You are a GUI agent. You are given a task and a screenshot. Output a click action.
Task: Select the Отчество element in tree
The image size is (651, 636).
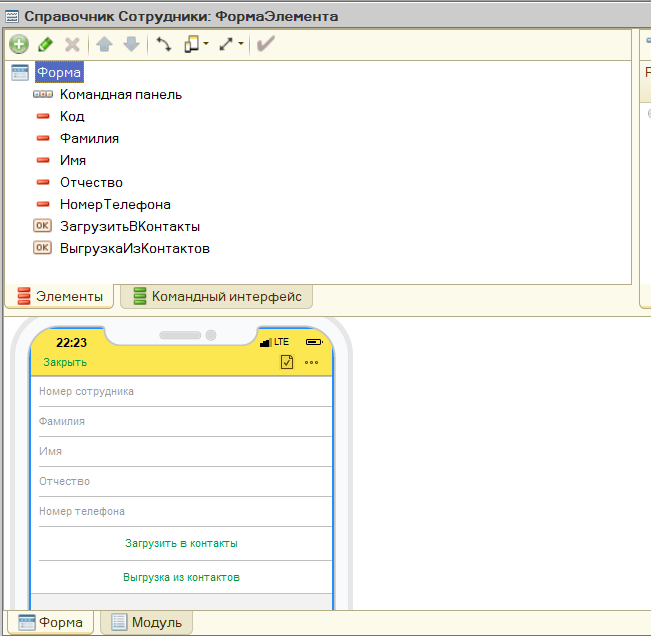[x=91, y=183]
